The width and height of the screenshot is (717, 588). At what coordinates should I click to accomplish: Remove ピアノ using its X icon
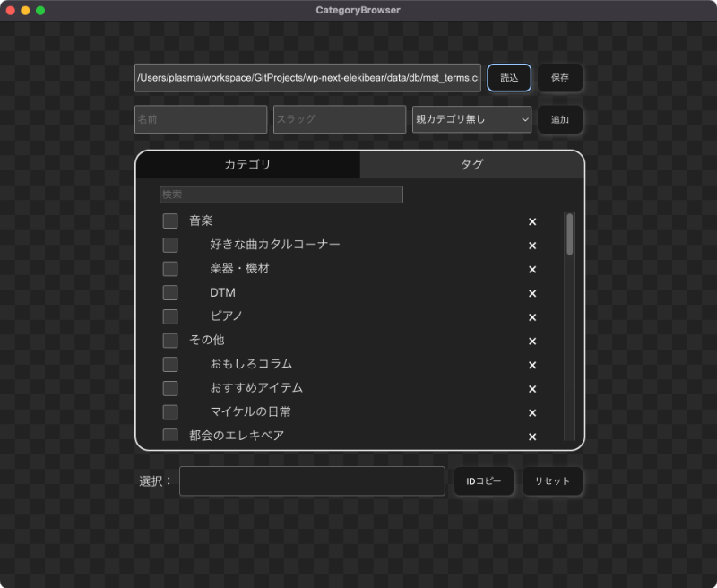pos(531,317)
